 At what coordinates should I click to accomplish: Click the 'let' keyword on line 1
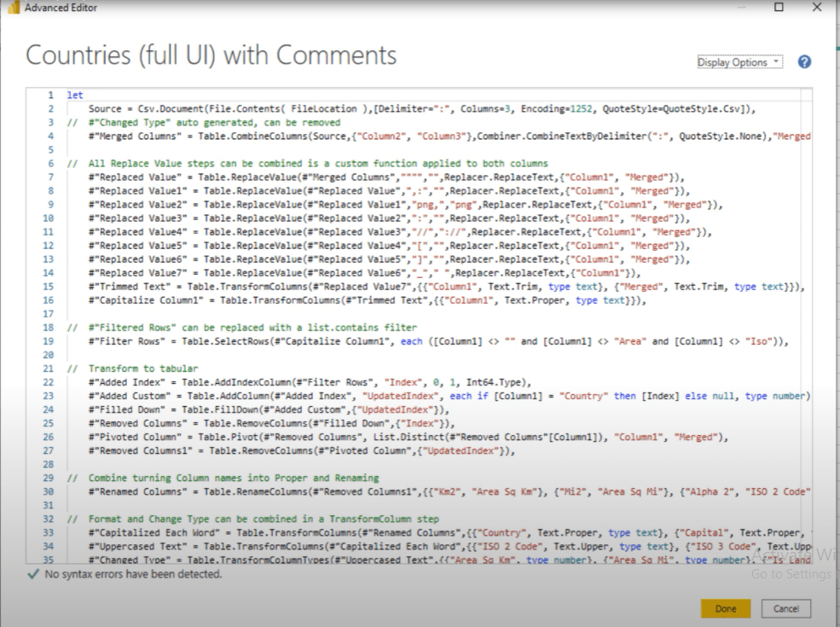(x=75, y=95)
